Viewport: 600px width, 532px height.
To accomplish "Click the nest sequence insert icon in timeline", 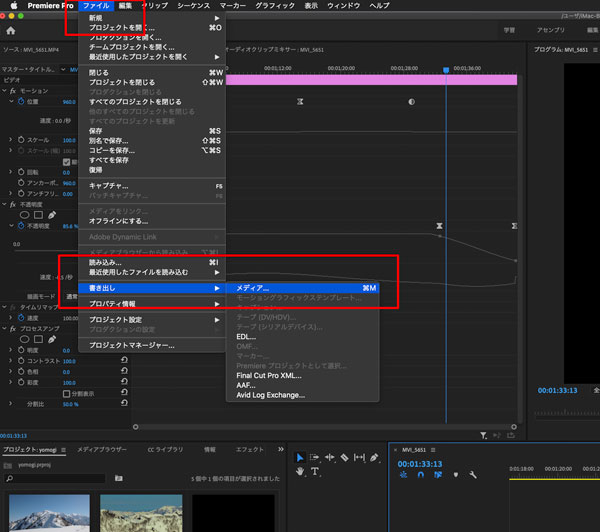I will tap(403, 475).
